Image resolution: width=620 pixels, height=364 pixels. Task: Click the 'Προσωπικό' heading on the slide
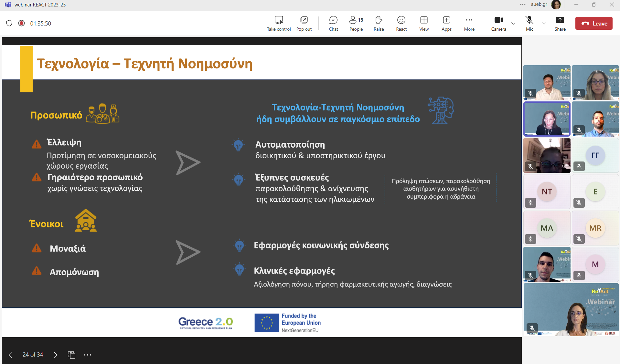point(56,115)
